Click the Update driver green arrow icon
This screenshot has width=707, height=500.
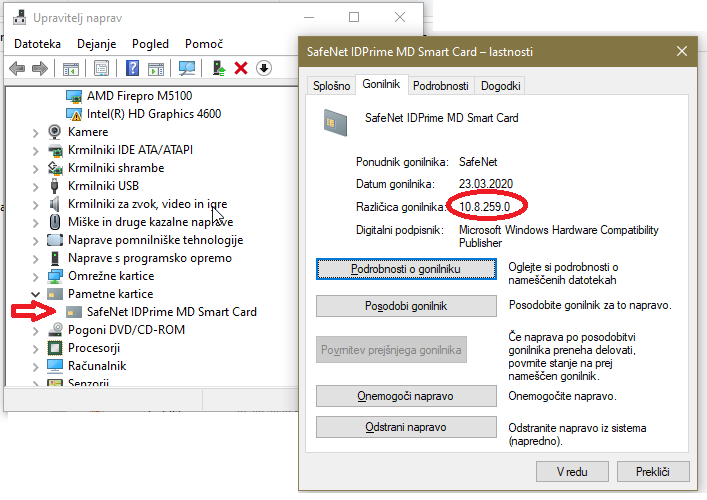[x=219, y=69]
